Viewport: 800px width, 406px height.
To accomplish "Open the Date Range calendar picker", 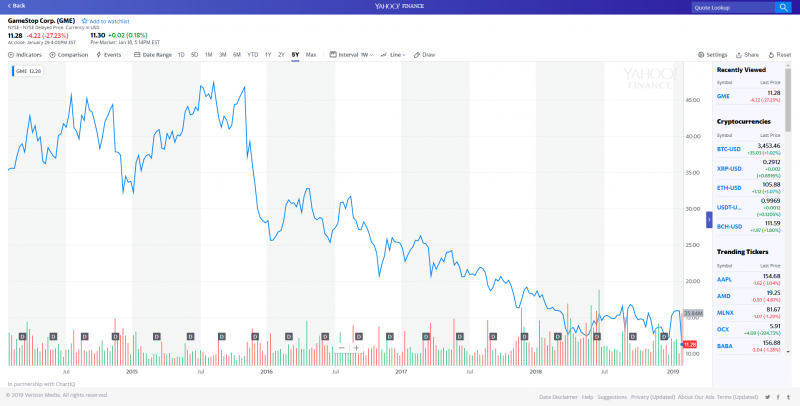I will click(x=153, y=55).
